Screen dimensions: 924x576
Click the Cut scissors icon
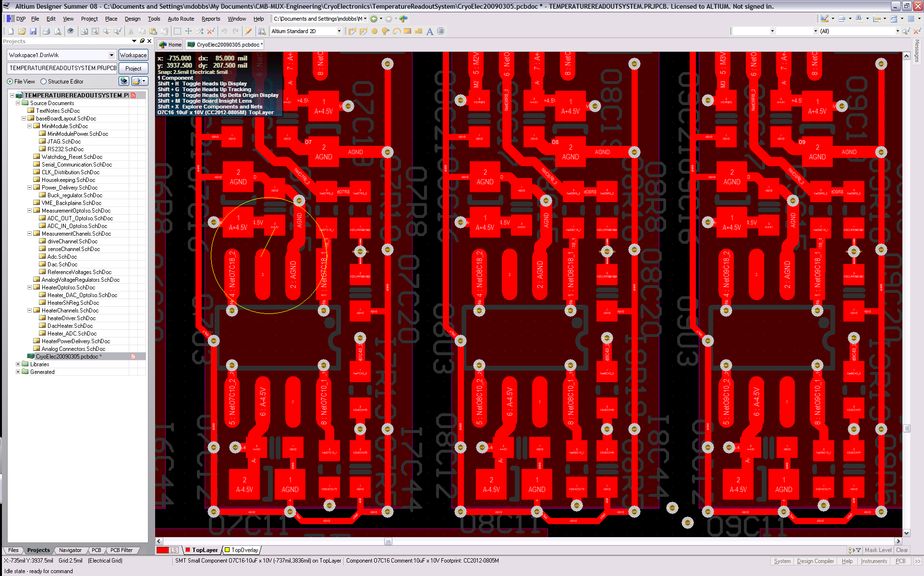pyautogui.click(x=131, y=31)
